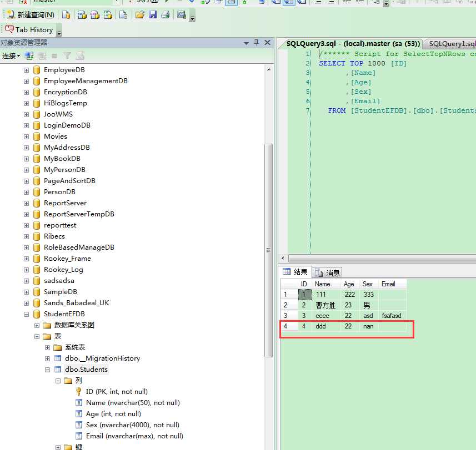This screenshot has height=450, width=476.
Task: Click the Disconnect icon in Object Explorer
Action: 42,56
